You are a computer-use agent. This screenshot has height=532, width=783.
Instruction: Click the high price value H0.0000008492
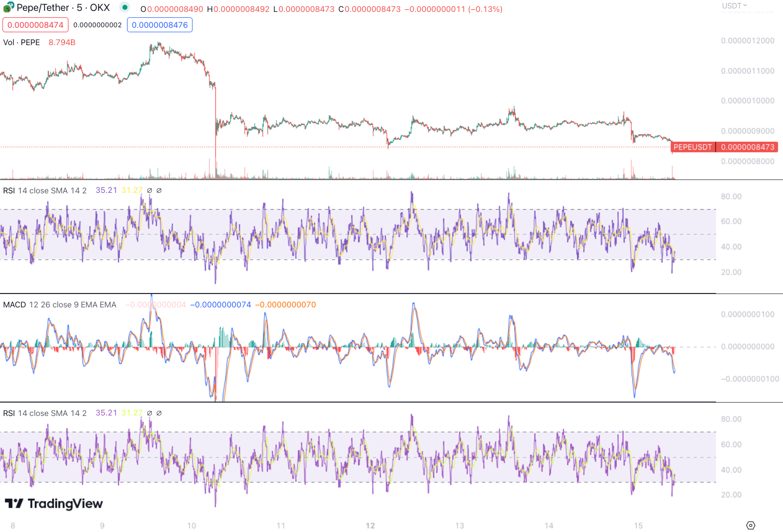(x=238, y=9)
